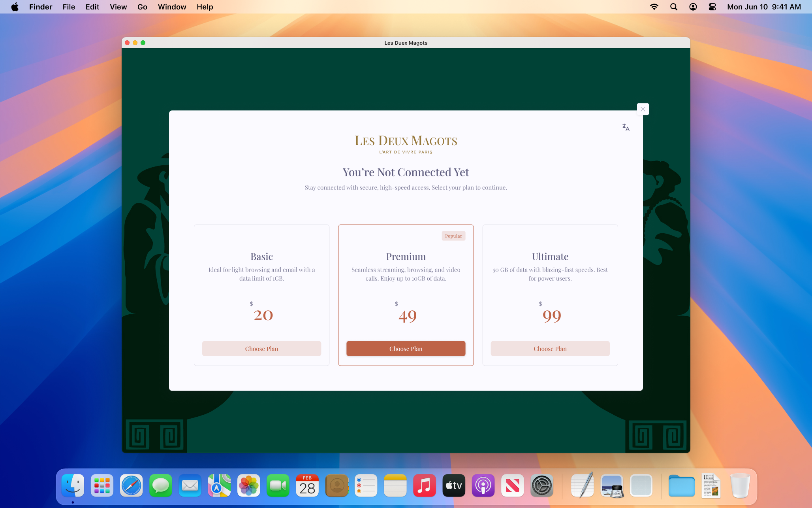Open Spotlight search icon

coord(674,7)
